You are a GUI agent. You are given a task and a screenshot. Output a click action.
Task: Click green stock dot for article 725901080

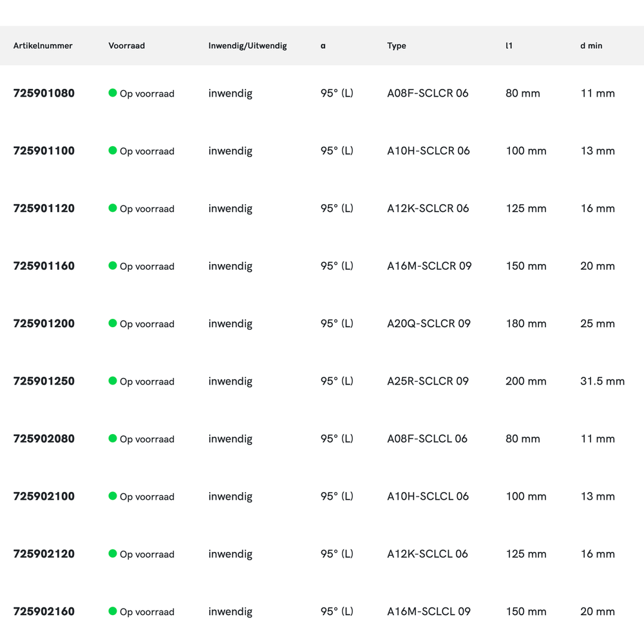click(113, 93)
